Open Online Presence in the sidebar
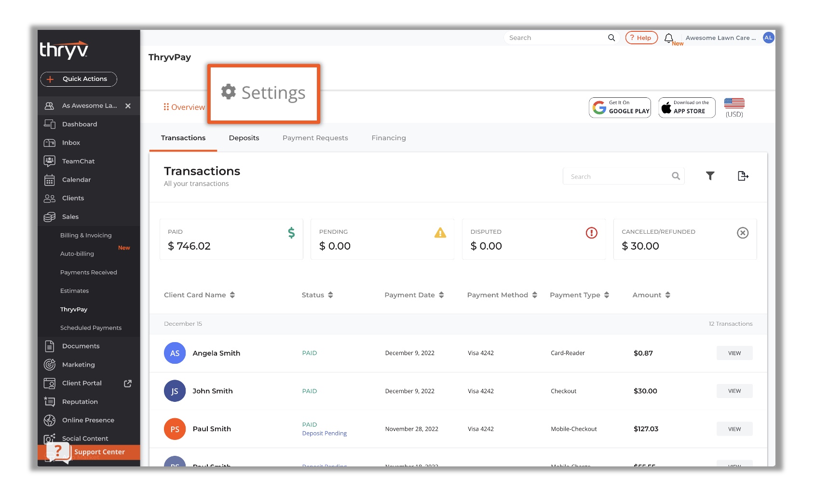The image size is (814, 504). point(89,420)
